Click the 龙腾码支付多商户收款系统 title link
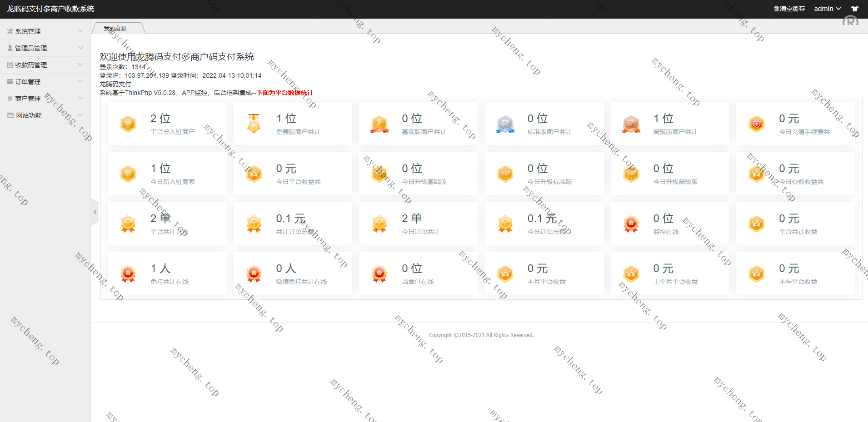Viewport: 868px width, 422px height. [x=50, y=9]
